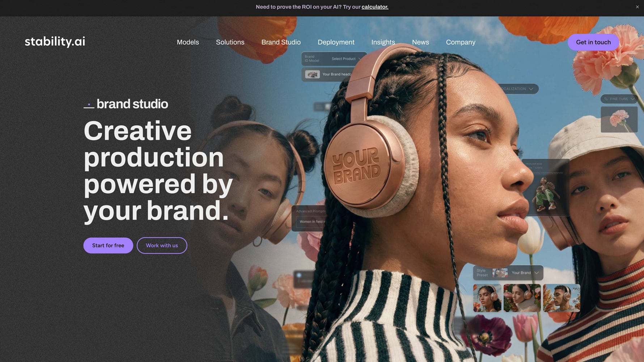Click Work with us button

162,245
